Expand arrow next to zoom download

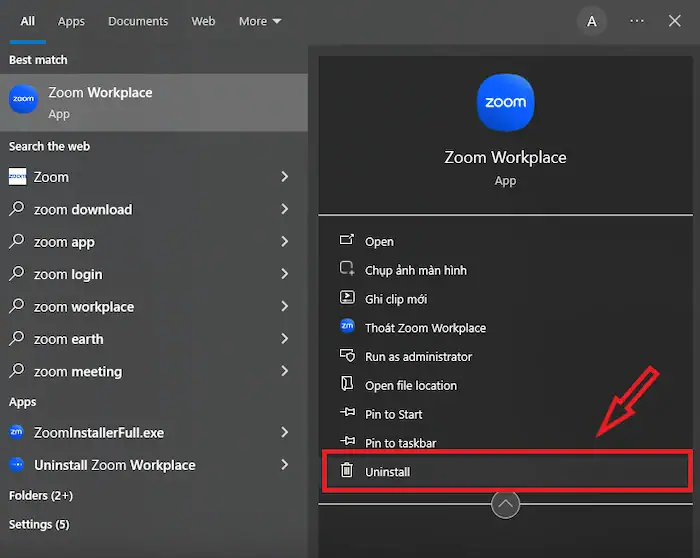point(284,209)
